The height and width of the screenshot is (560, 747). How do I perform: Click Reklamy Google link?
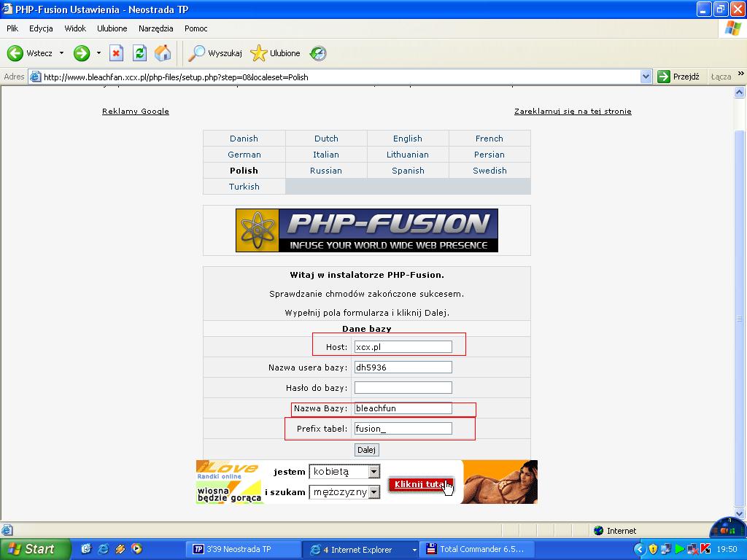point(135,111)
